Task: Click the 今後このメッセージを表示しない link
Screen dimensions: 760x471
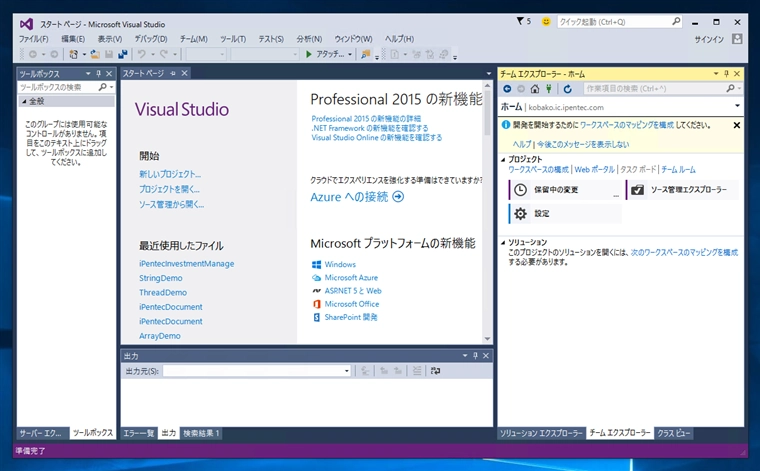Action: (x=583, y=144)
